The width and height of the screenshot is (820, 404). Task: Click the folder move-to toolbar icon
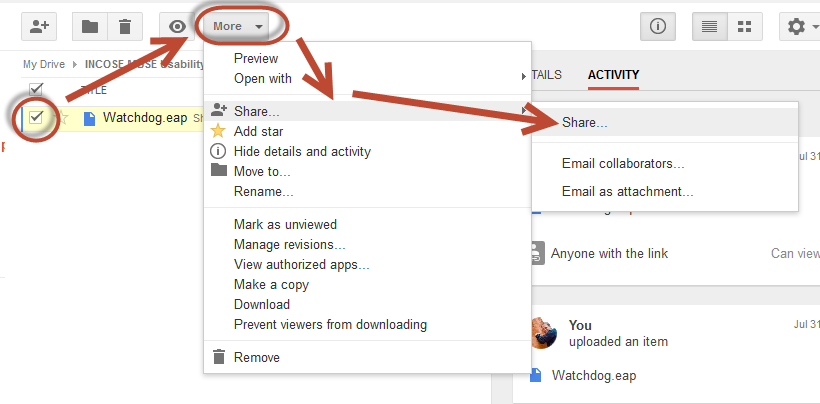(x=90, y=26)
